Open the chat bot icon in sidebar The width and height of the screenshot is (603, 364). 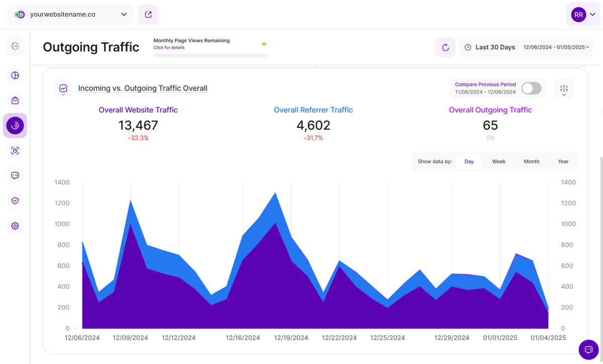click(x=15, y=176)
